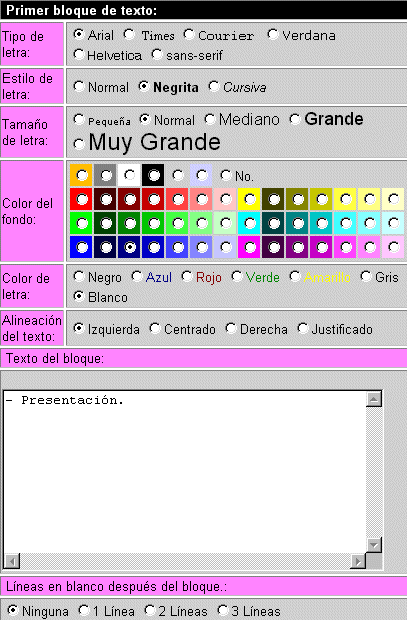Choose the pale pink background swatch
Screen dimensions: 407x620
(x=225, y=199)
